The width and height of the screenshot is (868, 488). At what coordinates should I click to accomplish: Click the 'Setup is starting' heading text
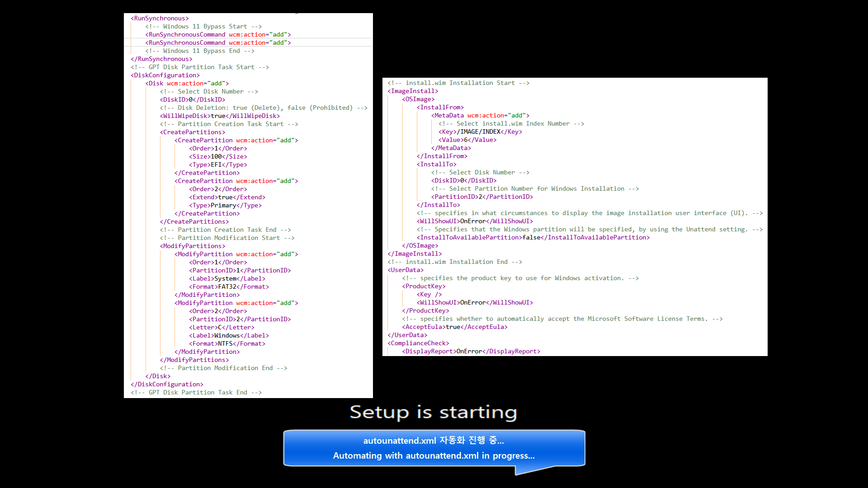click(x=433, y=412)
